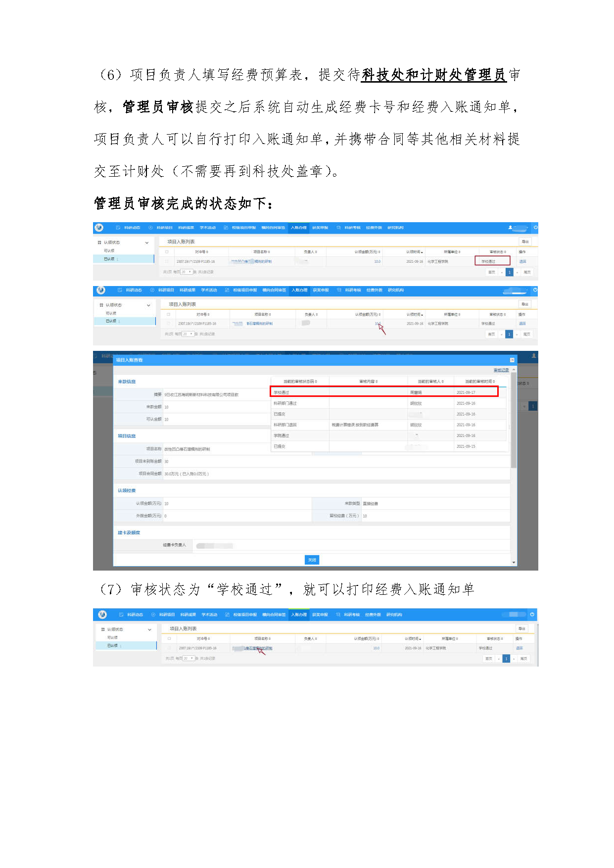Close the 项目入账查看 dialog with the X icon
Screen dimensions: 614x868
pyautogui.click(x=512, y=360)
